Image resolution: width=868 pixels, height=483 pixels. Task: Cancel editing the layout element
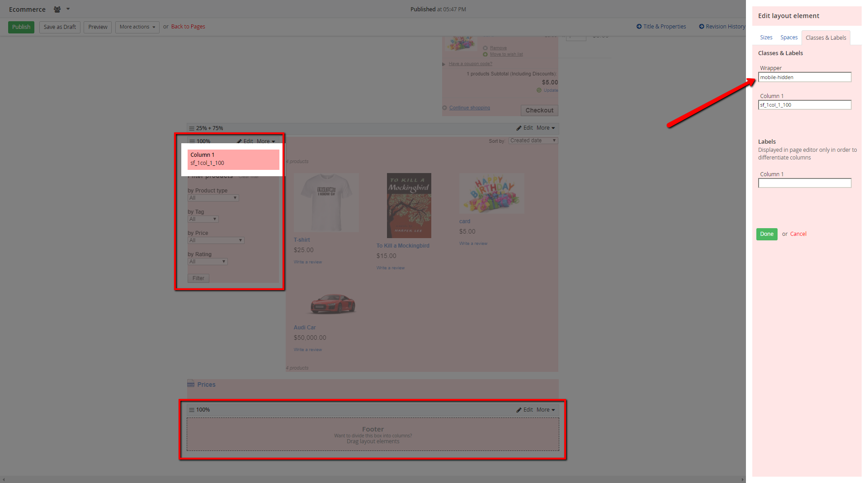point(798,234)
